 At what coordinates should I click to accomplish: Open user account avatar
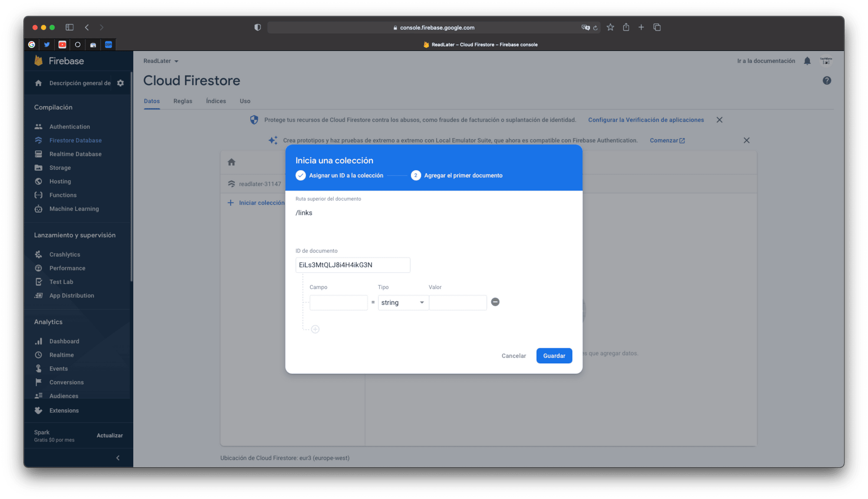(826, 61)
